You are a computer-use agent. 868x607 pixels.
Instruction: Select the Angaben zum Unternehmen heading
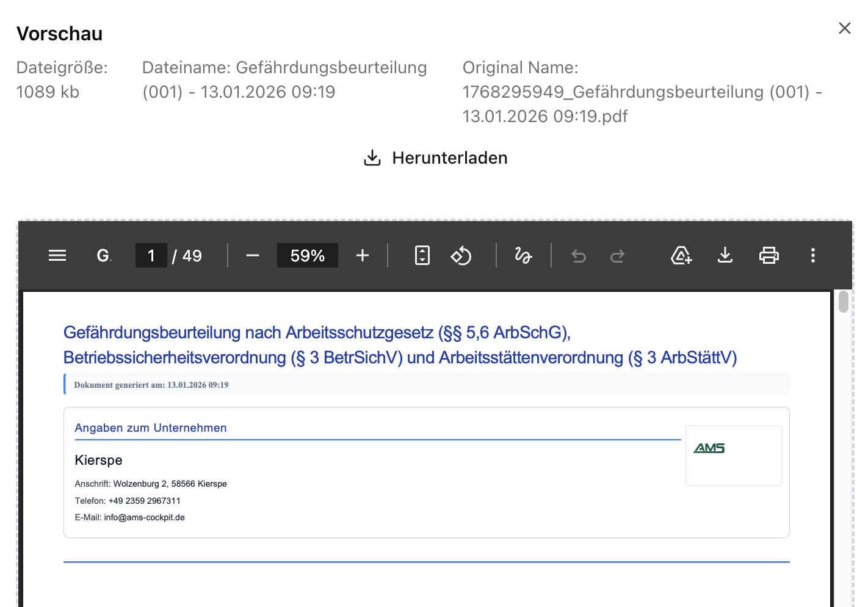[151, 427]
